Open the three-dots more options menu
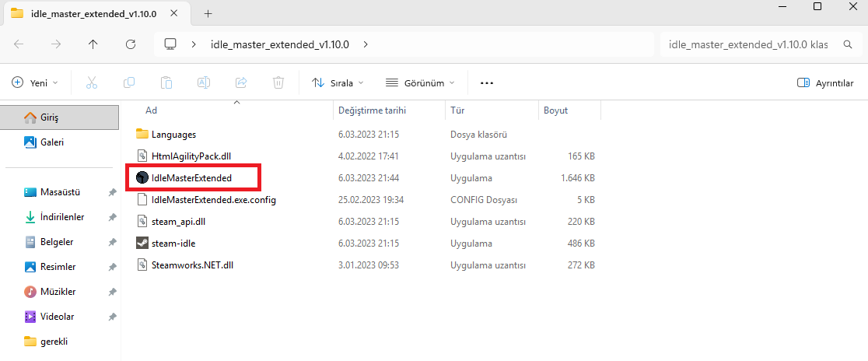 click(487, 83)
